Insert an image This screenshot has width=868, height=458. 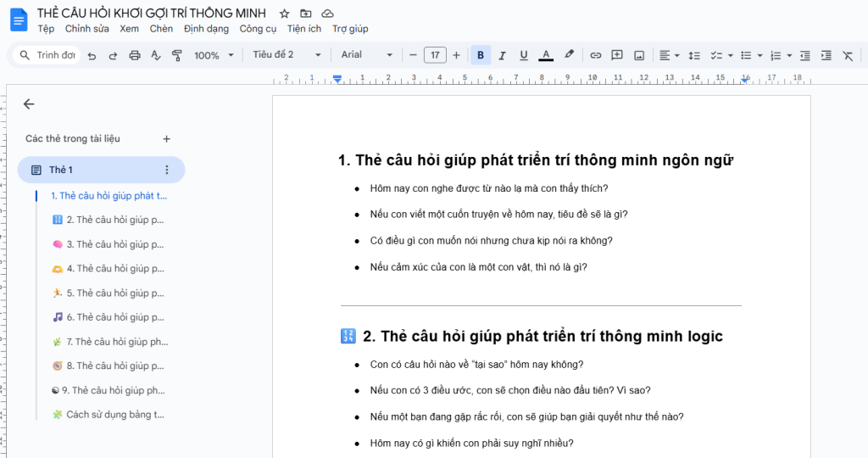click(x=639, y=55)
